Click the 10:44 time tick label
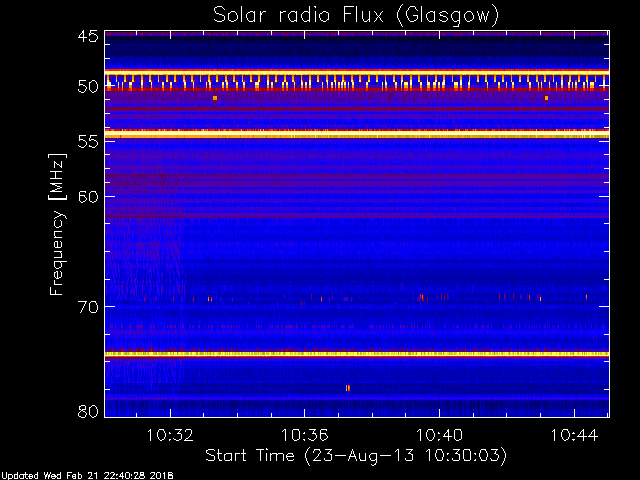The width and height of the screenshot is (640, 480). [x=574, y=435]
